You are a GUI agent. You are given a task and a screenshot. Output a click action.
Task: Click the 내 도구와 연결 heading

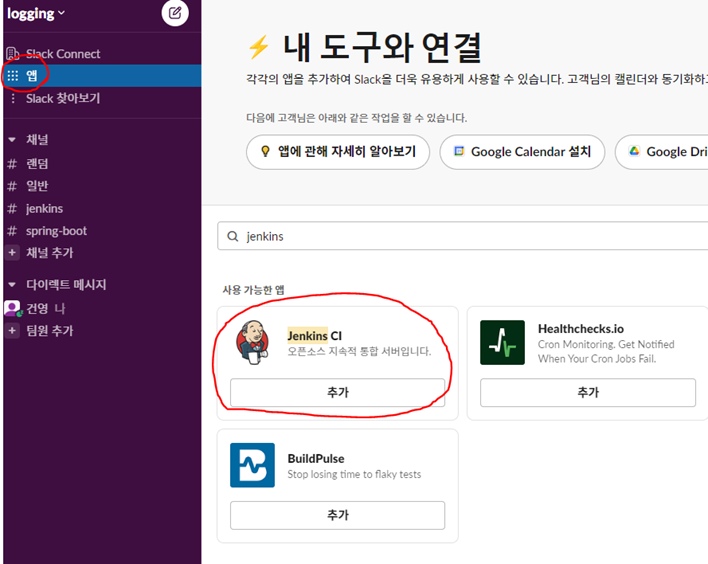[x=382, y=47]
